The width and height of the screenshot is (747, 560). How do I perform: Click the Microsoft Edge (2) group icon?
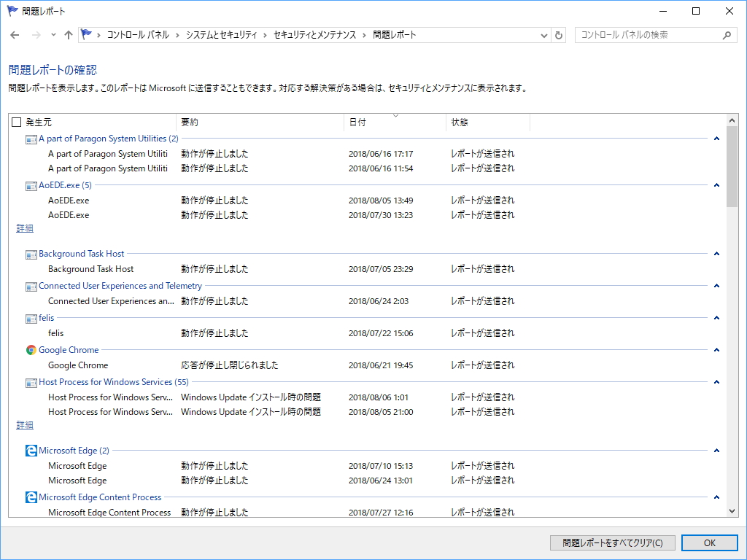pyautogui.click(x=31, y=451)
